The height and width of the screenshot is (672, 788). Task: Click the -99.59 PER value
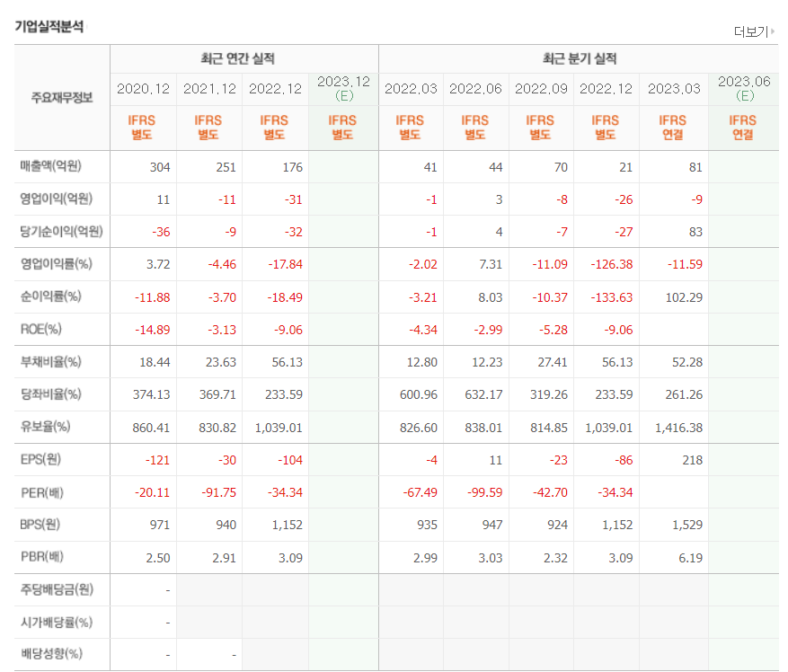pyautogui.click(x=485, y=492)
